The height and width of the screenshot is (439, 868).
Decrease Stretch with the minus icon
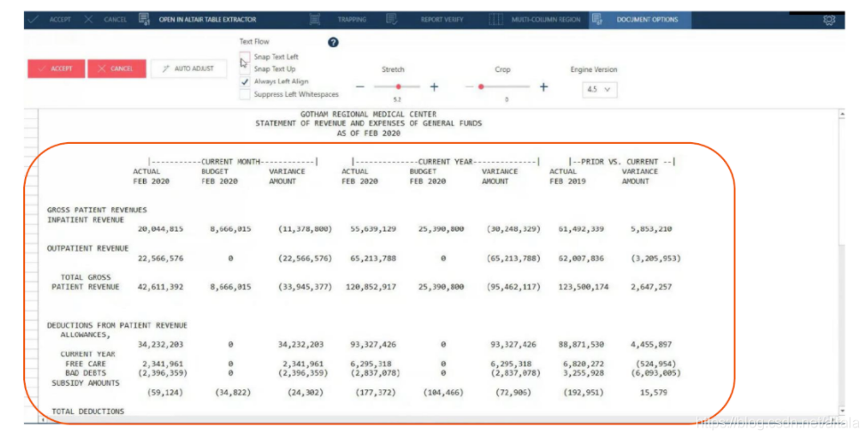[360, 87]
